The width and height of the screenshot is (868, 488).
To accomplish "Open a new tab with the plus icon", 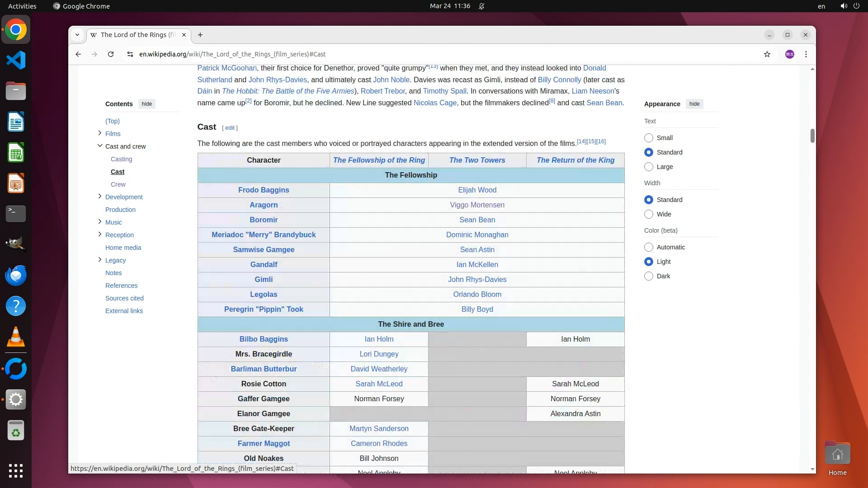I will 200,35.
